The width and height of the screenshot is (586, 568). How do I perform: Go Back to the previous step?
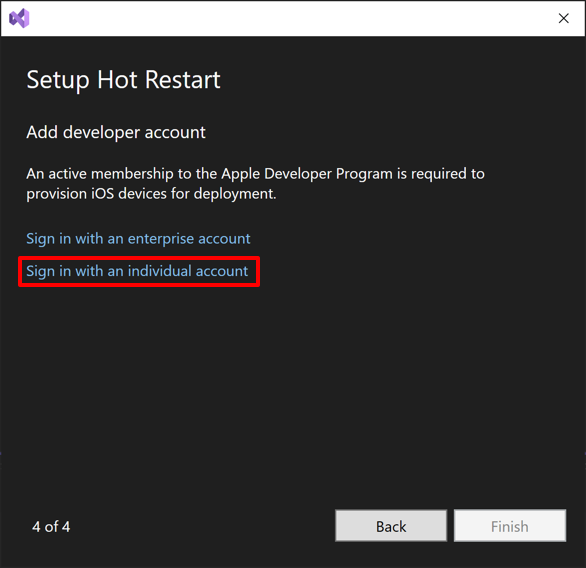click(391, 525)
